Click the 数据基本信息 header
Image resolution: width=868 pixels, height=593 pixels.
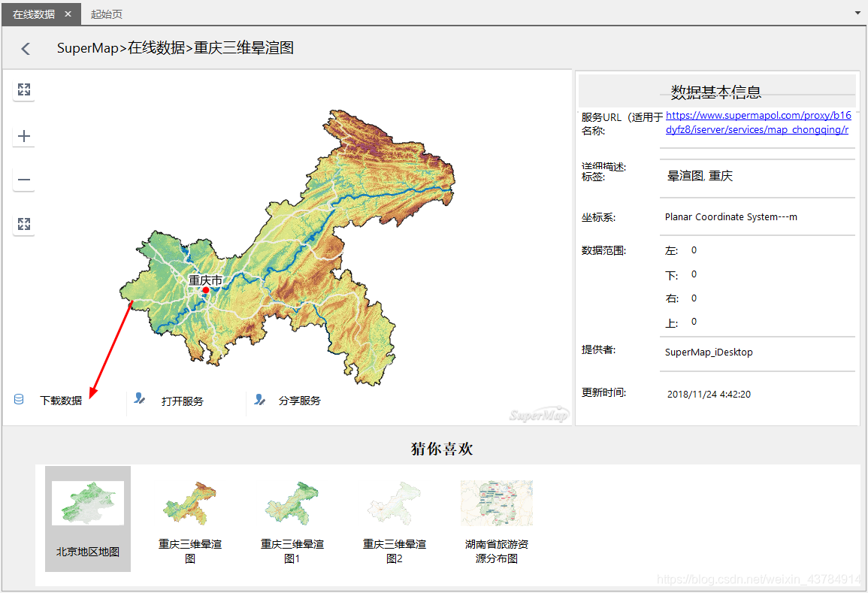(x=716, y=92)
